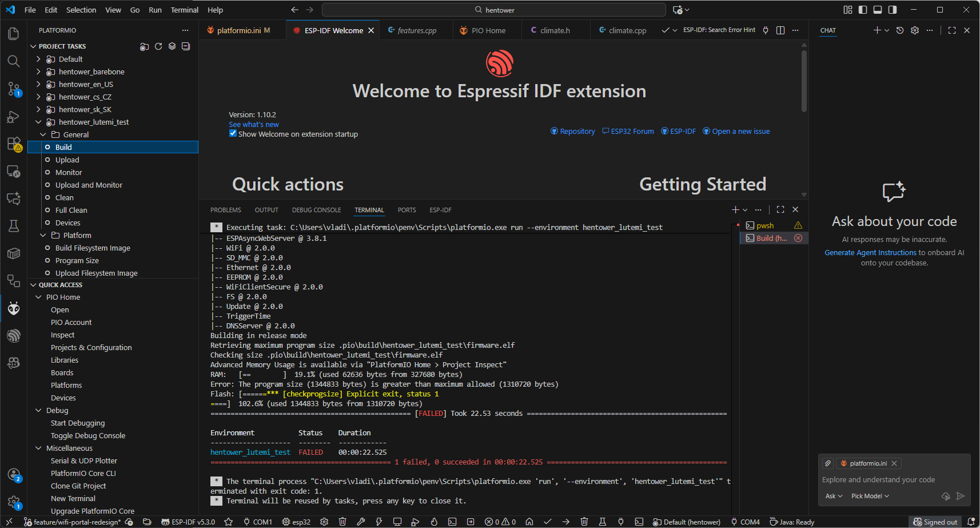The width and height of the screenshot is (980, 528).
Task: Click the PlatformIO Clean trash icon in status bar
Action: [x=584, y=522]
